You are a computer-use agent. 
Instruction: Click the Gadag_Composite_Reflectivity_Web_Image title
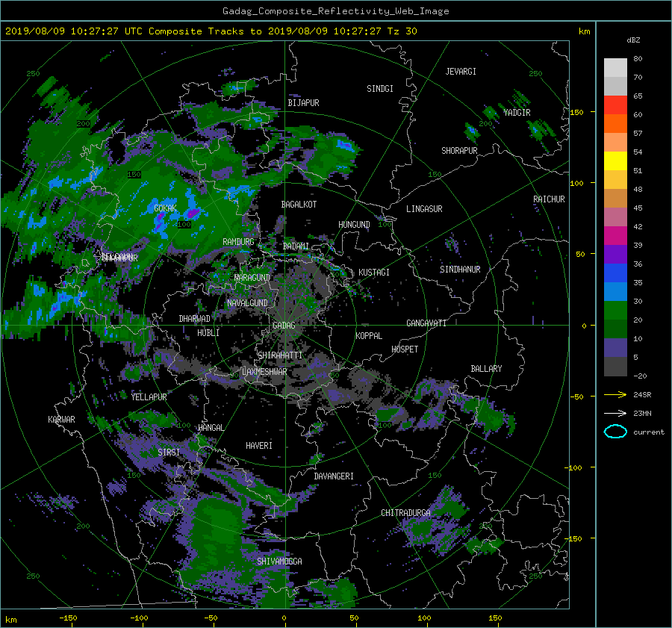335,11
